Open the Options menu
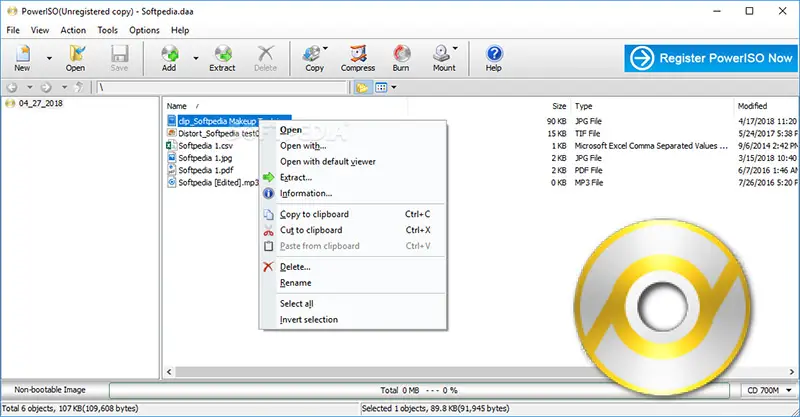Viewport: 800px width, 417px height. pyautogui.click(x=144, y=30)
